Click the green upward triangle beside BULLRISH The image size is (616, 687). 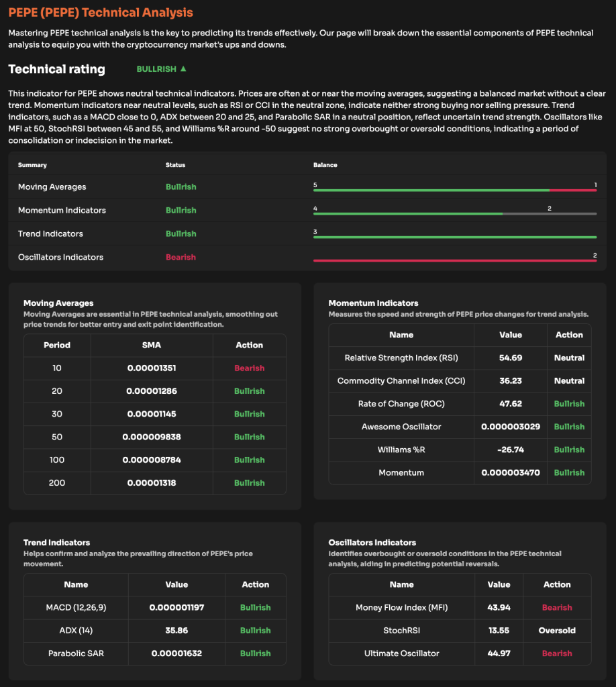[x=181, y=69]
